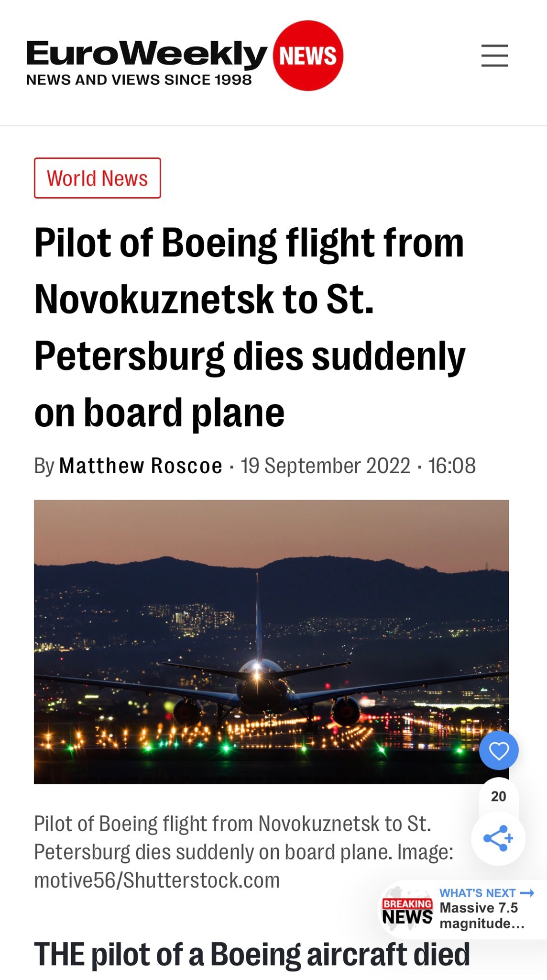
Task: Open the hamburger navigation menu
Action: coord(494,56)
